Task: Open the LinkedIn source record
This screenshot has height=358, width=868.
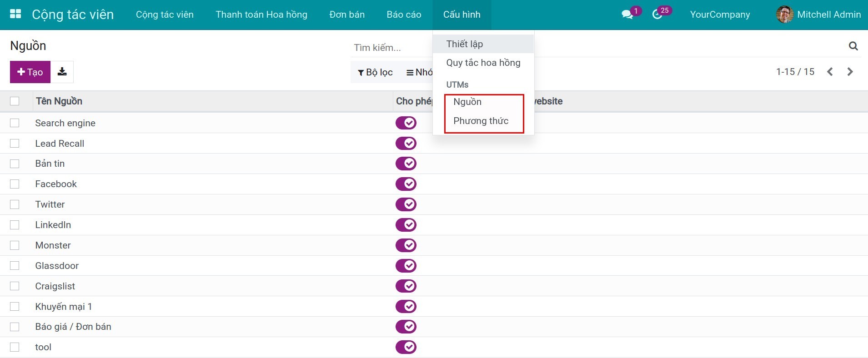Action: pos(53,225)
